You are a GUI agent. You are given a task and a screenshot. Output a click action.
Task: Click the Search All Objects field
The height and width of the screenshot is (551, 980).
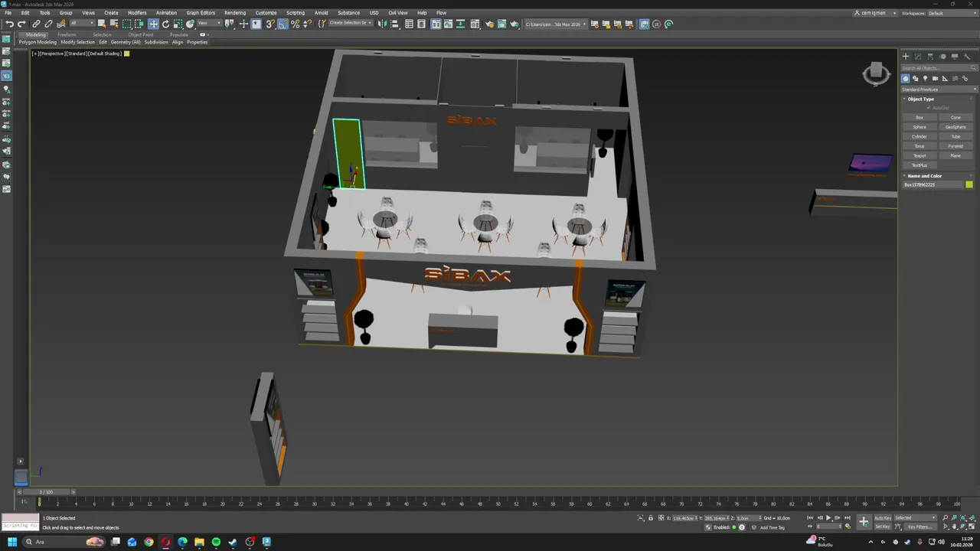click(x=939, y=68)
